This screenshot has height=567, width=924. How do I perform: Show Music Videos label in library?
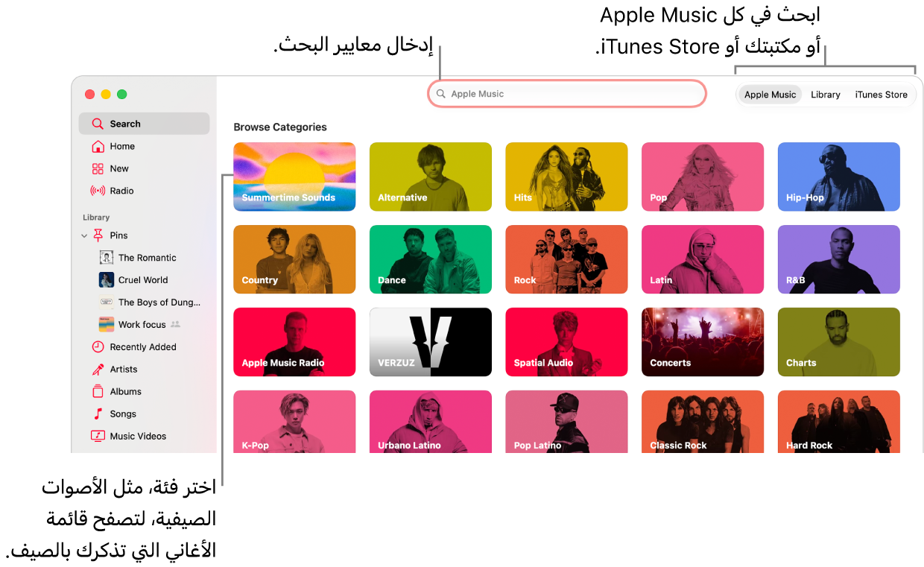pyautogui.click(x=139, y=437)
